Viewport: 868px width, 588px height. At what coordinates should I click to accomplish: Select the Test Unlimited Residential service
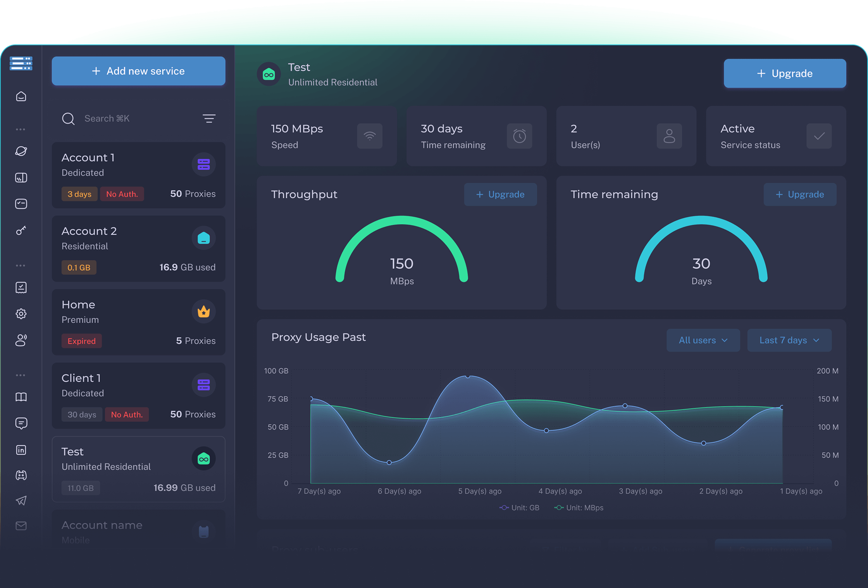click(x=138, y=469)
